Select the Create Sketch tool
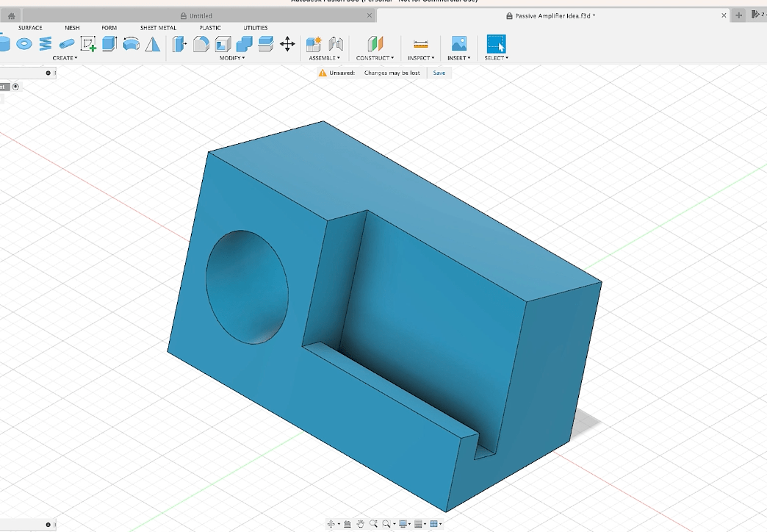This screenshot has width=767, height=532. (x=87, y=45)
